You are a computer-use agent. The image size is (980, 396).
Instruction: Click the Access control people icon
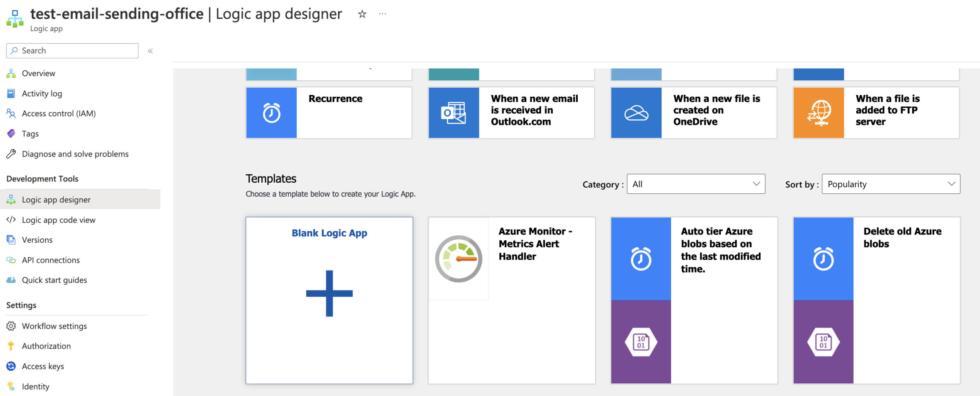[11, 113]
